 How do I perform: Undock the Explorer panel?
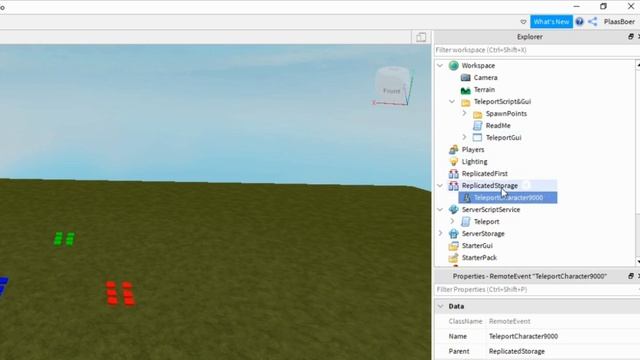(x=631, y=37)
